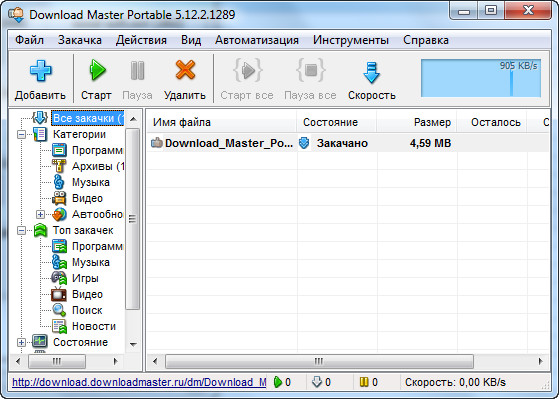Collapse the Категории tree branch

coord(21,134)
